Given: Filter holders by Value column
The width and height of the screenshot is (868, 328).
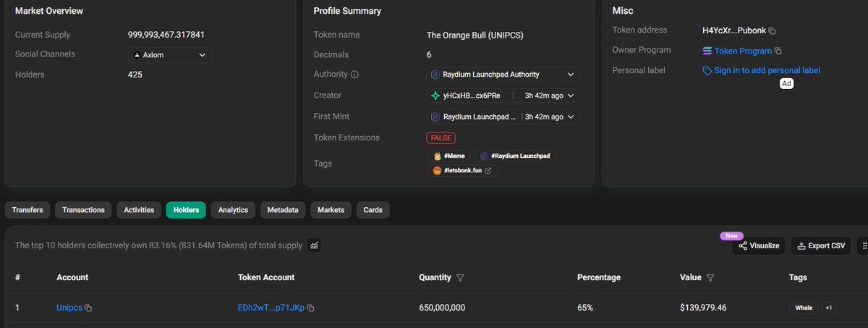Looking at the screenshot, I should (710, 277).
